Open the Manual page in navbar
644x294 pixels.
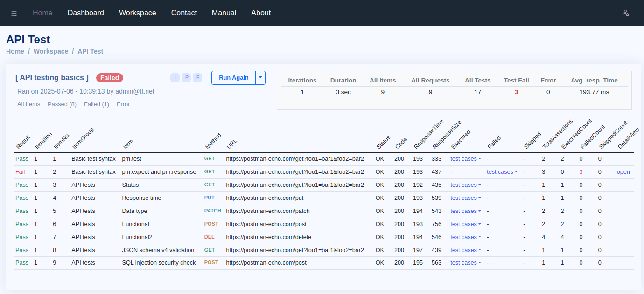[x=224, y=13]
